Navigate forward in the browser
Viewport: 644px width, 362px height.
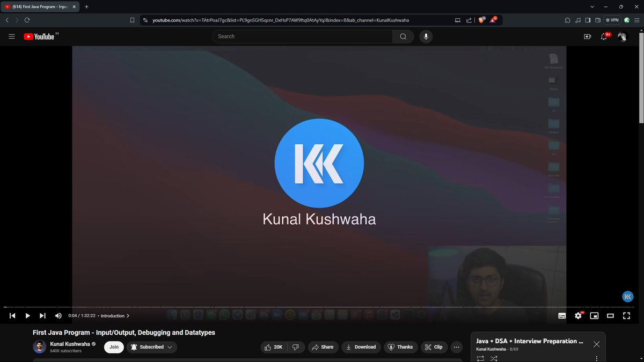[17, 20]
